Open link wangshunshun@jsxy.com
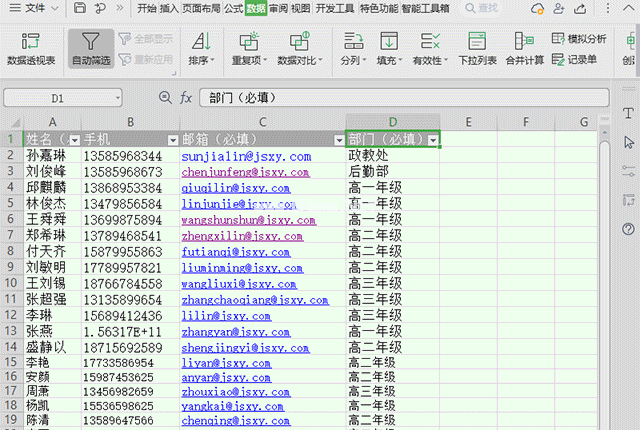The width and height of the screenshot is (640, 430). tap(249, 220)
